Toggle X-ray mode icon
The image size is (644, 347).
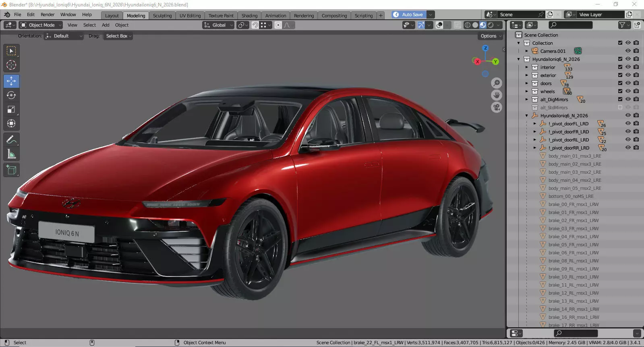pos(458,25)
